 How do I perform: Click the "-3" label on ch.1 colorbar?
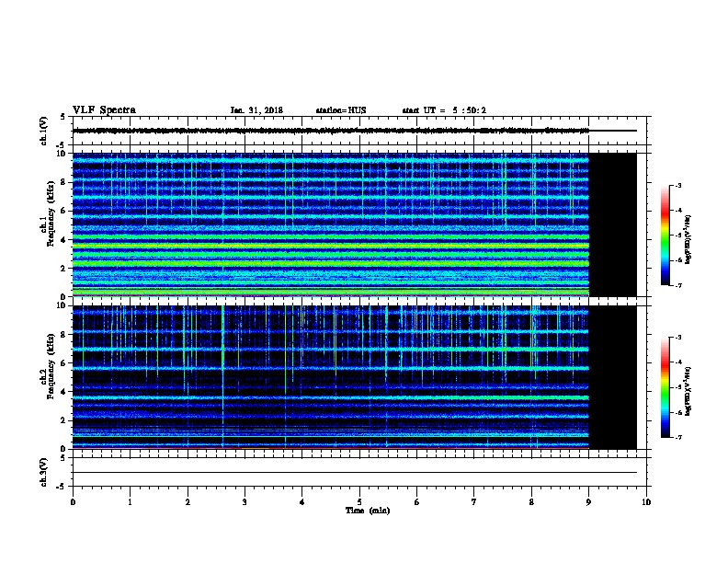677,185
